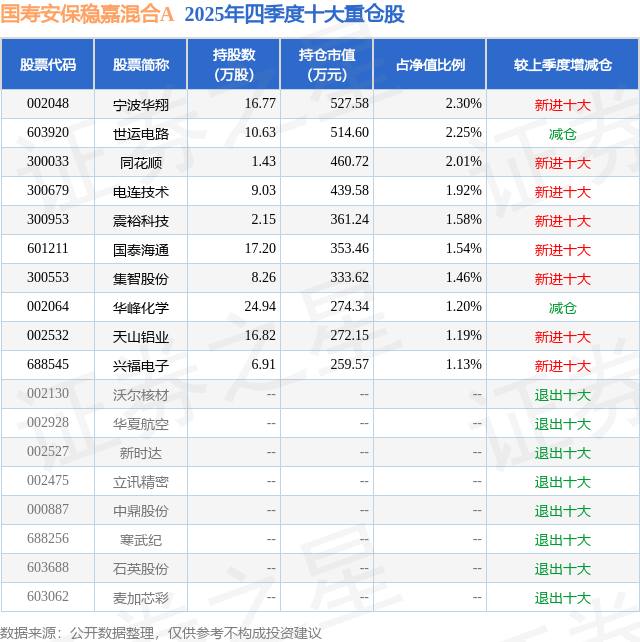Click stock code 002048
Screen dimensions: 640x642
point(47,104)
